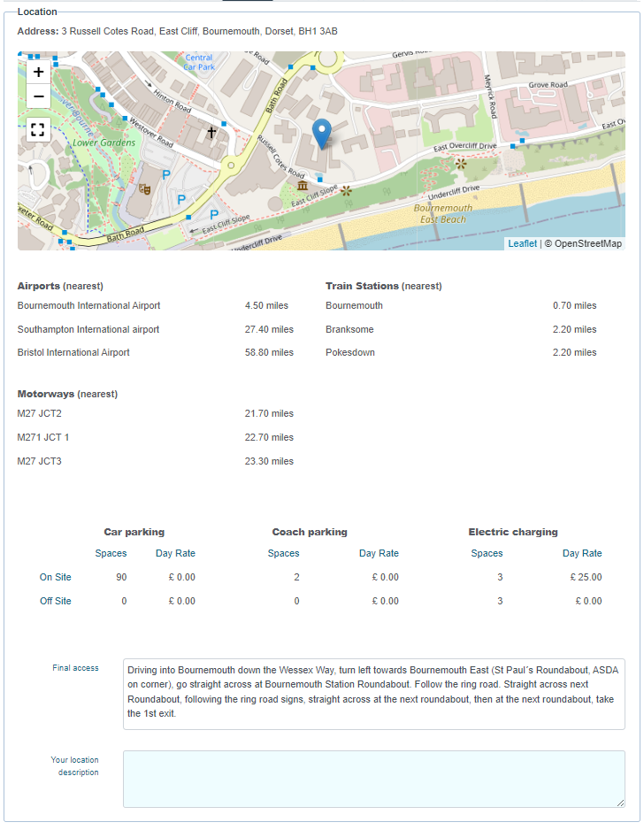Click the 23.30 miles motorway distance
The image size is (644, 830).
(x=269, y=461)
